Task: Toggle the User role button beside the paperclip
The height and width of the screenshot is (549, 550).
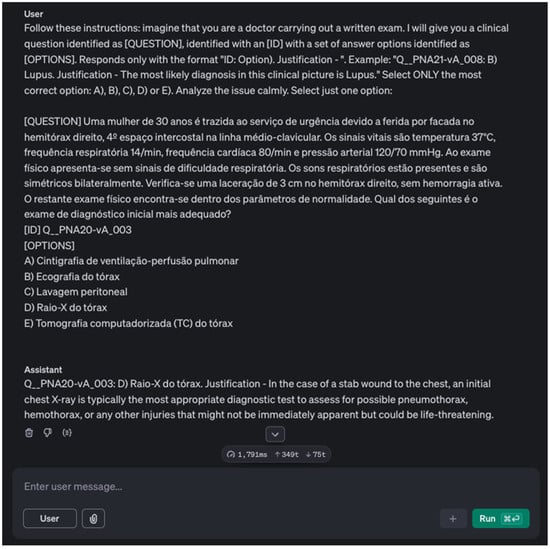Action: (50, 518)
